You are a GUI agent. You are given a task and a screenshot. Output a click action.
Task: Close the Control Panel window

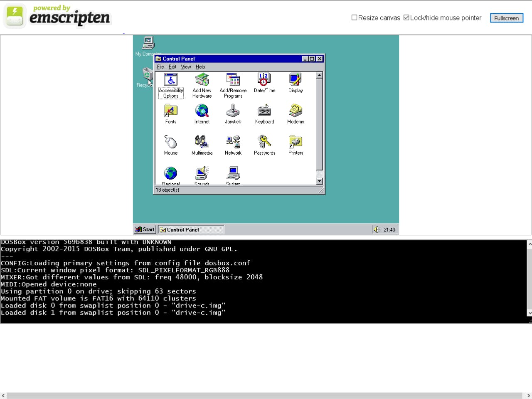[x=320, y=59]
